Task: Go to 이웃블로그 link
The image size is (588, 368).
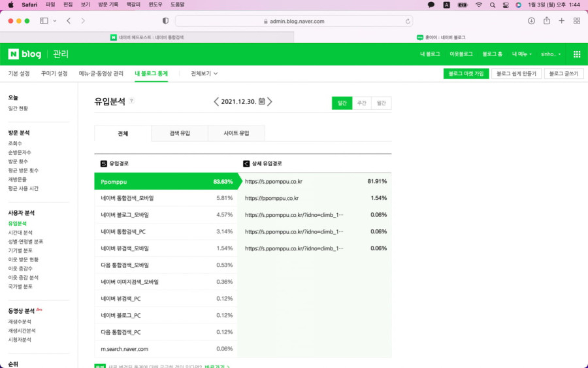Action: click(x=461, y=54)
